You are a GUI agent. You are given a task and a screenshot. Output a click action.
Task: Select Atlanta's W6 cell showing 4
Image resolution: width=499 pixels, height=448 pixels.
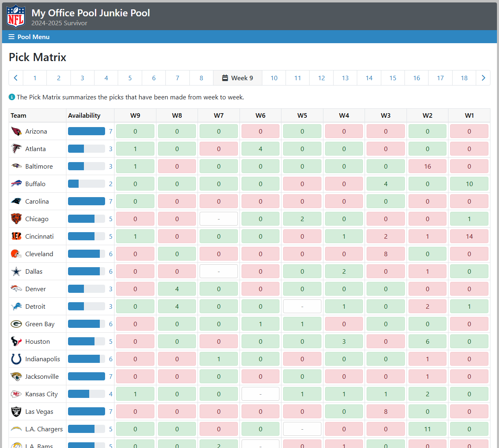pyautogui.click(x=260, y=149)
